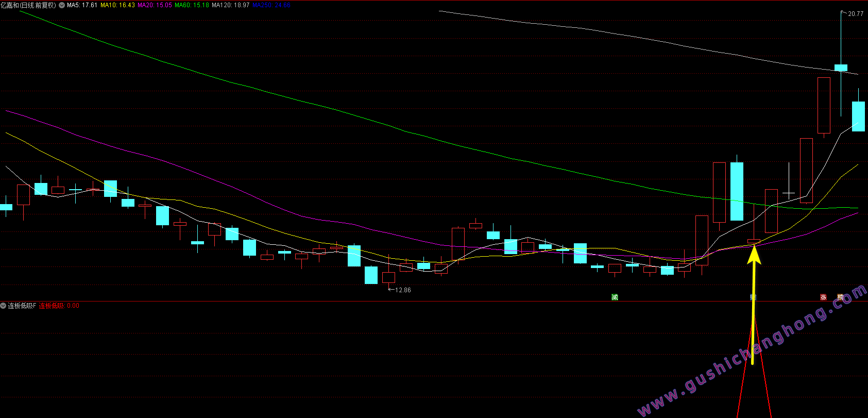
Task: Click the red 涨 event marker
Action: pyautogui.click(x=823, y=297)
